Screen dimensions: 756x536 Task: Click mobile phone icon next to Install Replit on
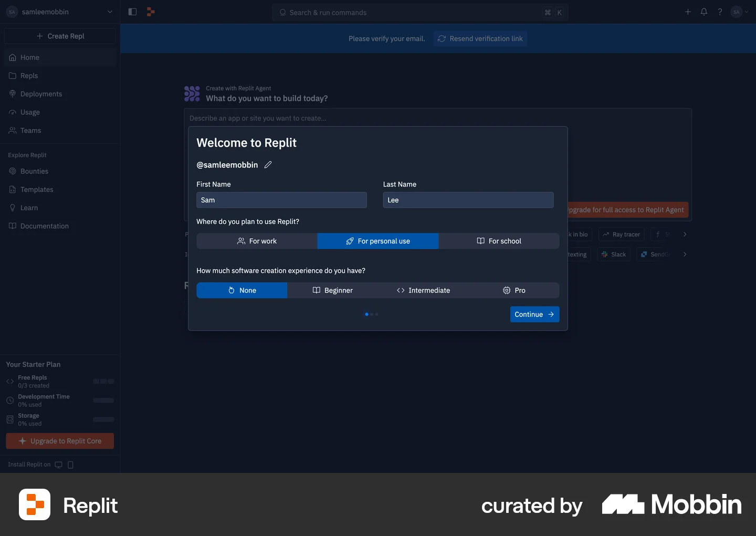[x=70, y=465]
